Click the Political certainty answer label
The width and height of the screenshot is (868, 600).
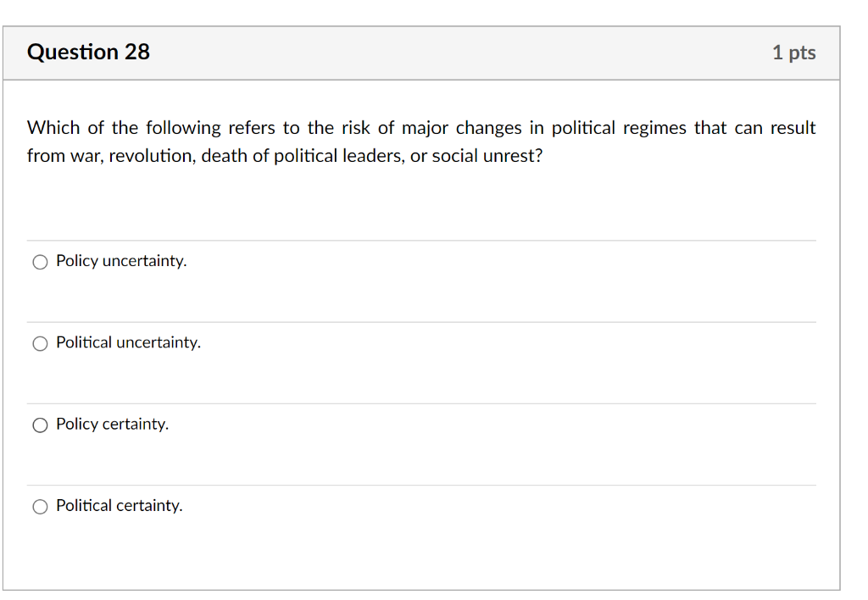[x=119, y=505]
